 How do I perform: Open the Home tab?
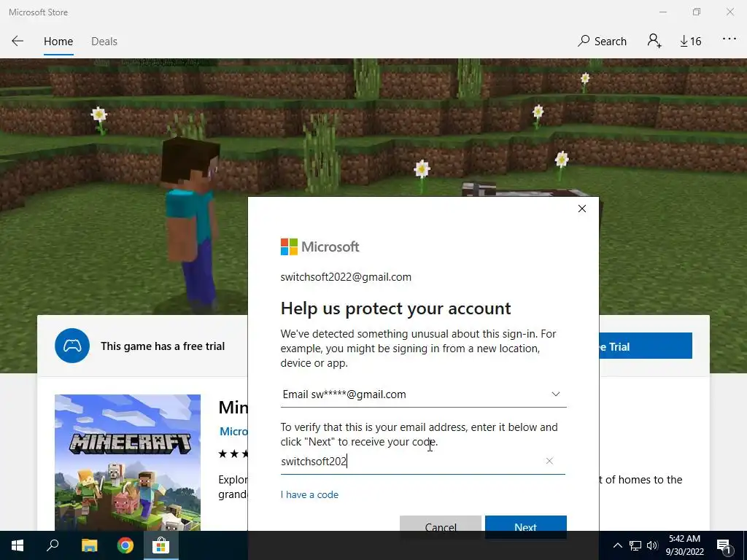58,42
